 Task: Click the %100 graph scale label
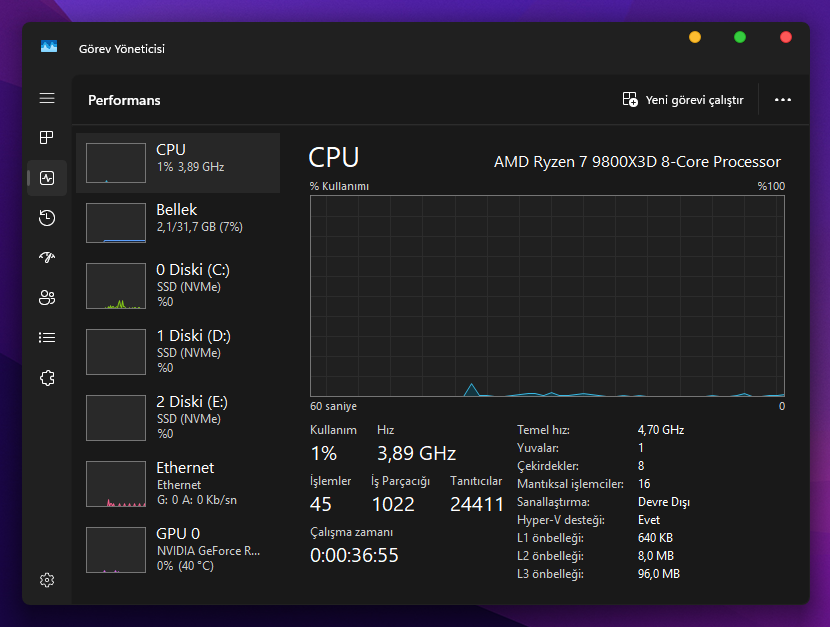[x=771, y=186]
